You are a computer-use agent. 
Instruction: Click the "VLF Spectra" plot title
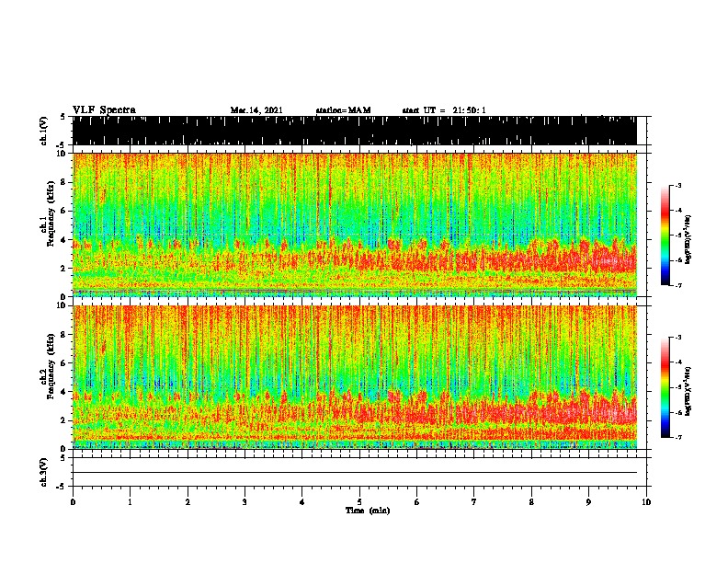(x=104, y=110)
